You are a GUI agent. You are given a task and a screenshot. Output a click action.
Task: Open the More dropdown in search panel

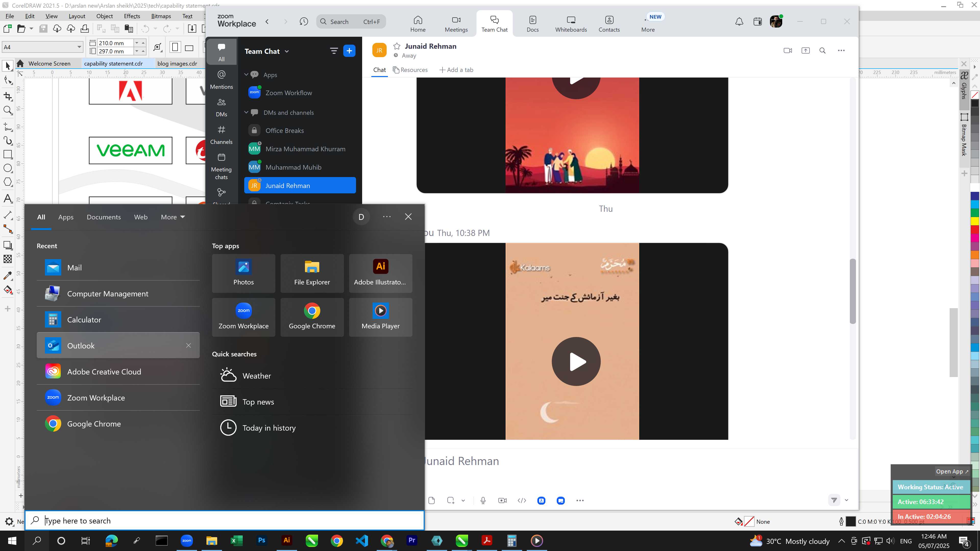tap(173, 217)
